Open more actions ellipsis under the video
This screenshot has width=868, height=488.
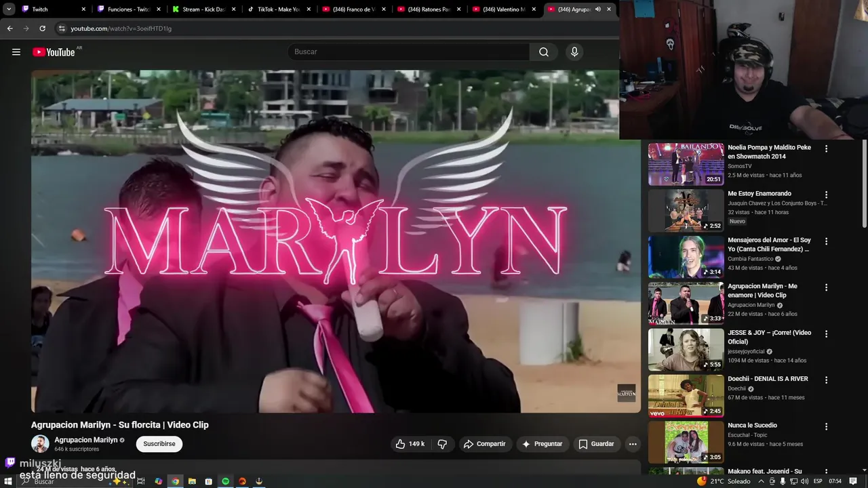633,444
